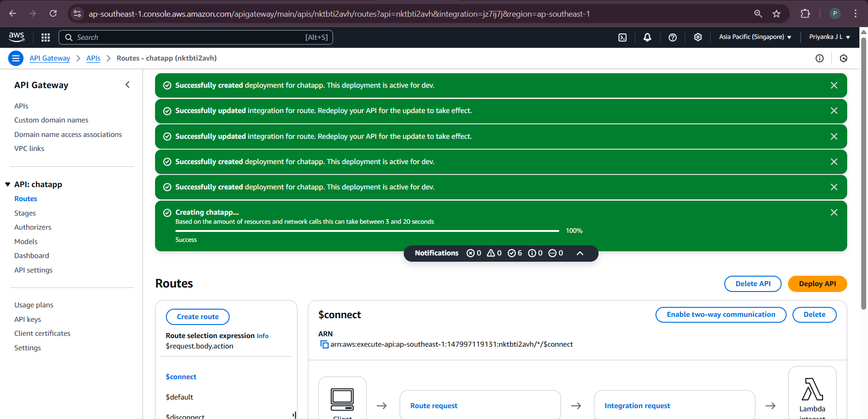
Task: View site information icon in address bar
Action: (x=77, y=14)
